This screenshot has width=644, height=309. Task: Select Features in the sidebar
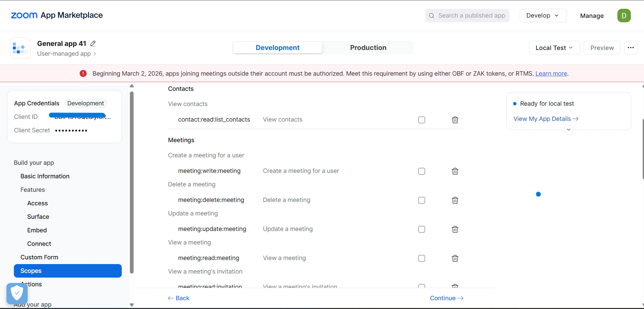pyautogui.click(x=32, y=190)
